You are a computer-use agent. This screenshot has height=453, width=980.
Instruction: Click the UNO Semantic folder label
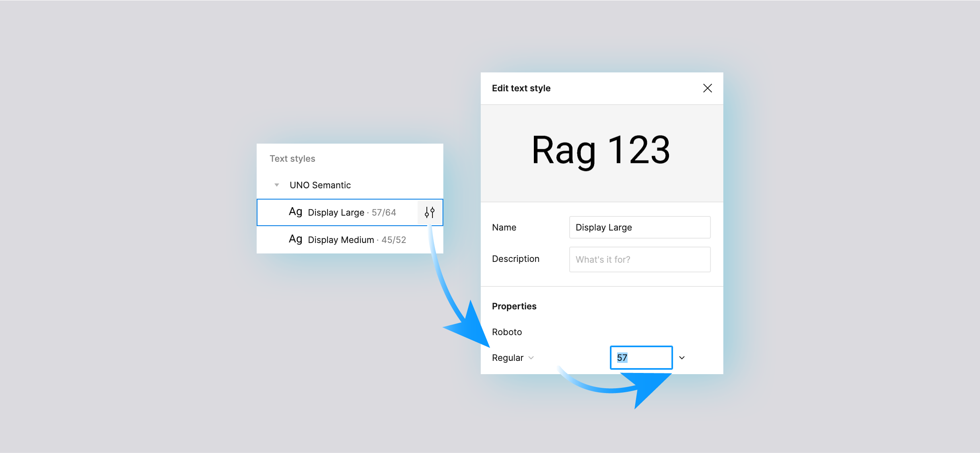(x=320, y=185)
